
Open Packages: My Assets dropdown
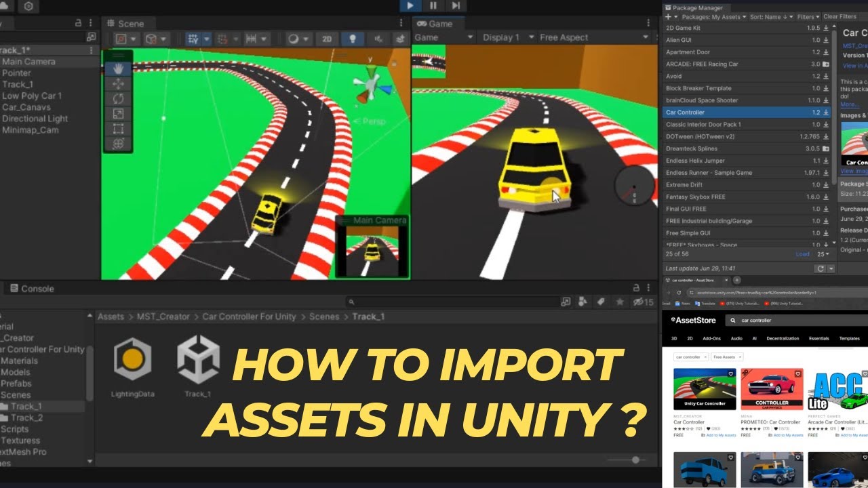point(713,17)
